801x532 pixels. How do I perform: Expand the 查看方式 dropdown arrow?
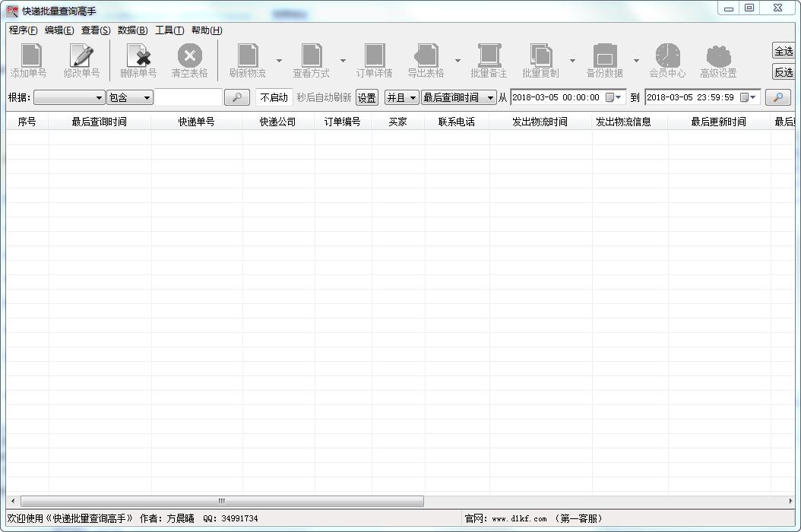(343, 61)
